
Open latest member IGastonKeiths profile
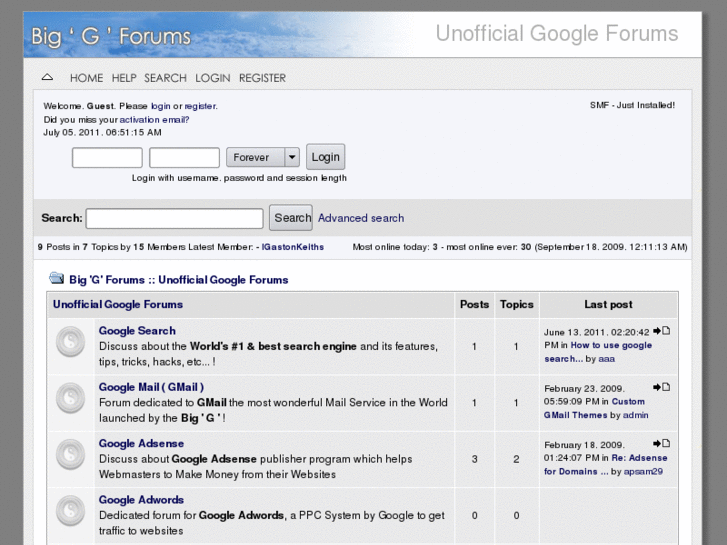(293, 247)
